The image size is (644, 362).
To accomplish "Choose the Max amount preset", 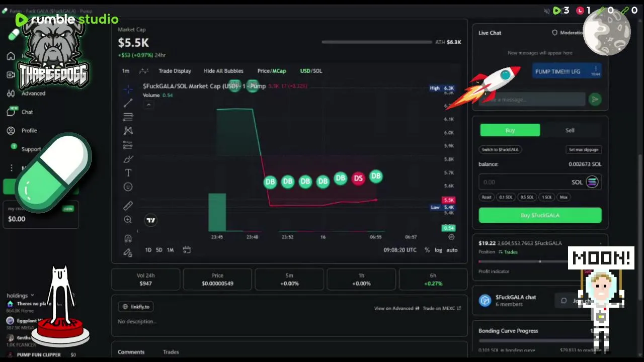I will pos(563,197).
